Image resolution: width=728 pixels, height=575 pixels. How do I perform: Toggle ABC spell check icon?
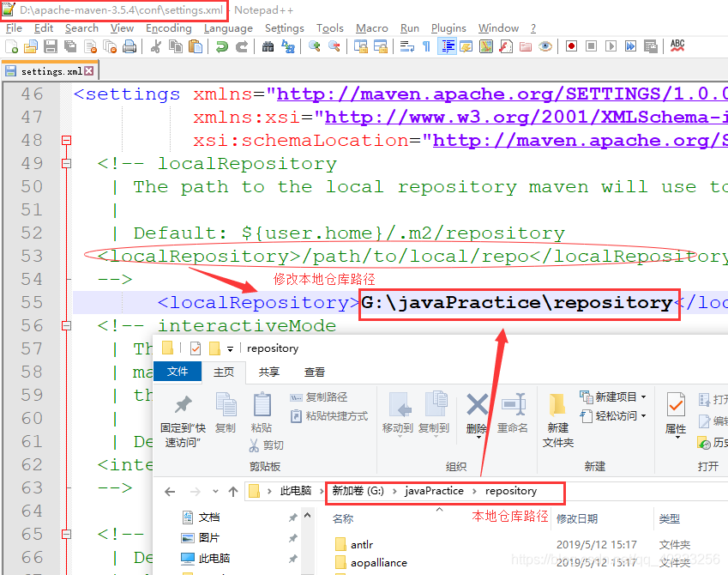677,46
